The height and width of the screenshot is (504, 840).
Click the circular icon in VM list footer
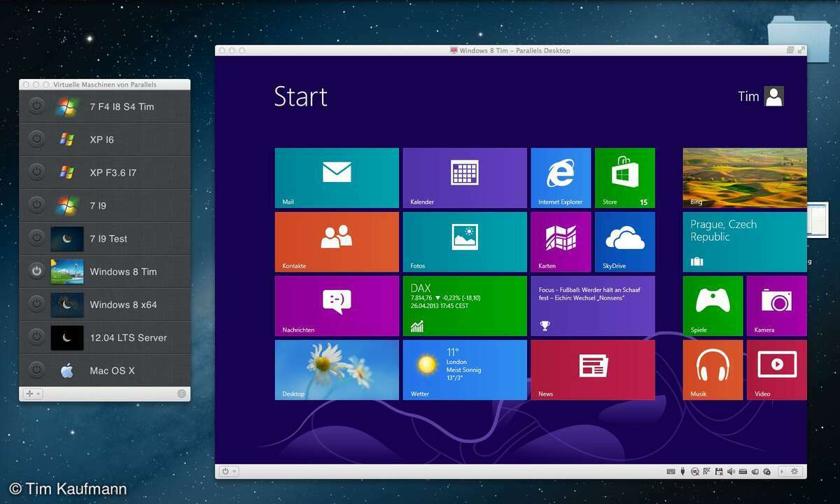pos(181,394)
